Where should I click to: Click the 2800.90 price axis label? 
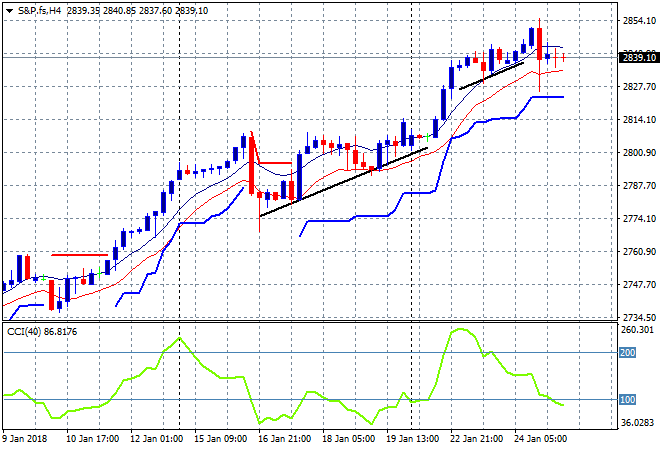639,152
